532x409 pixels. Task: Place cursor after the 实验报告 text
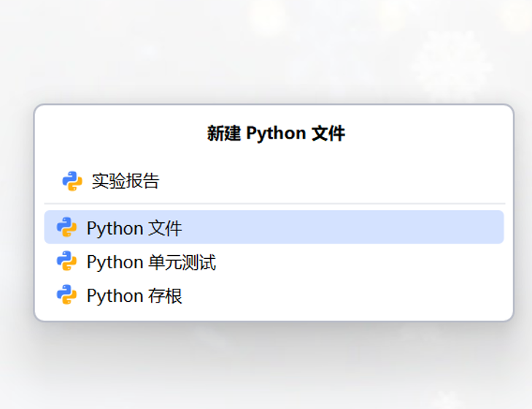coord(161,181)
